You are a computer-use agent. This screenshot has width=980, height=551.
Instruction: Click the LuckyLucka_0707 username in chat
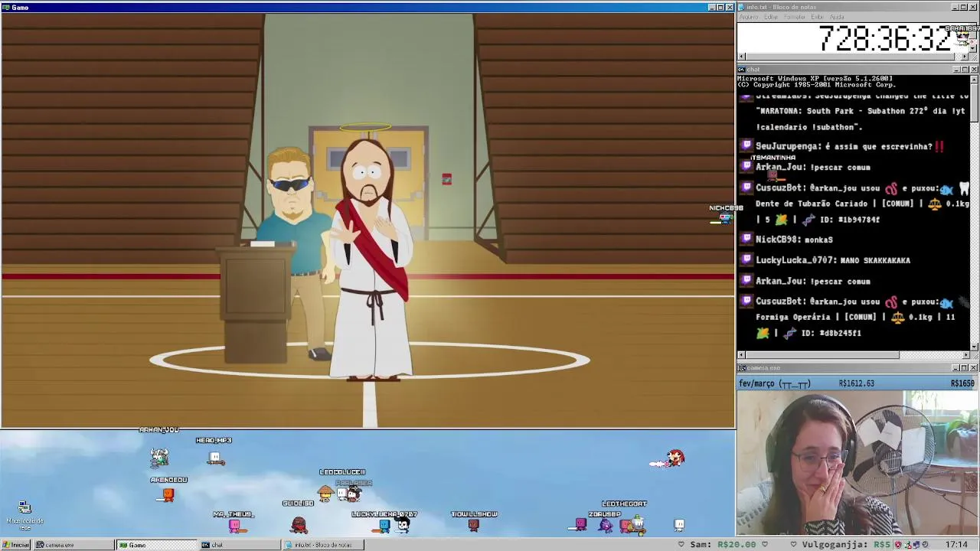pyautogui.click(x=795, y=260)
